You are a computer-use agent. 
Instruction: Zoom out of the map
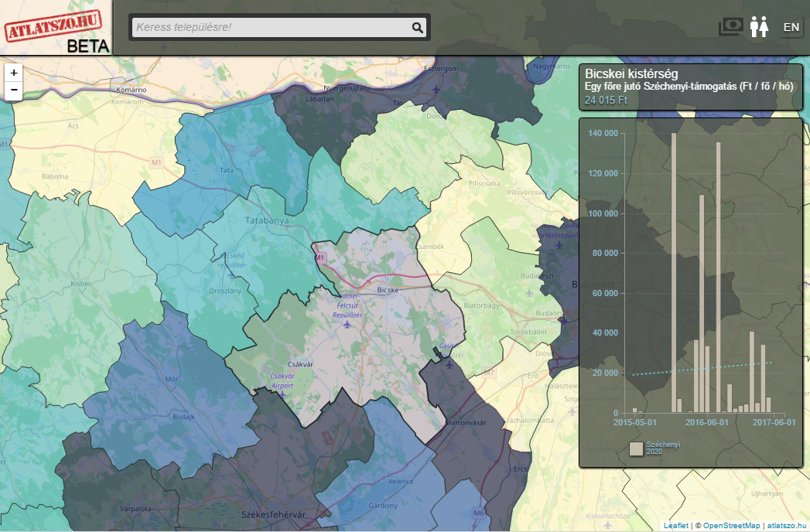tap(14, 90)
